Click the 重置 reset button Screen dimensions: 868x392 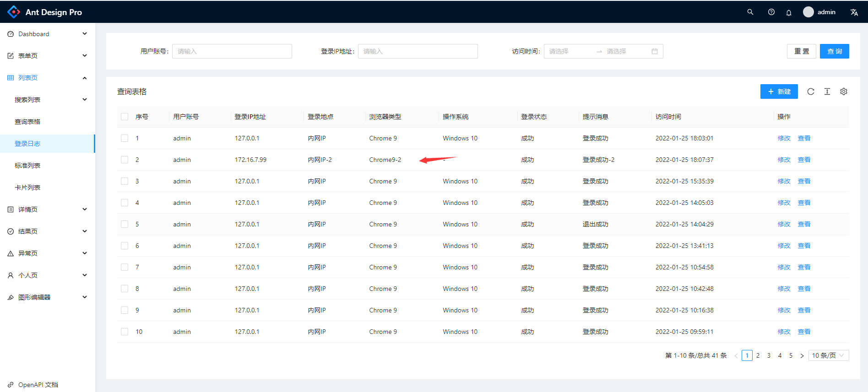(x=802, y=51)
